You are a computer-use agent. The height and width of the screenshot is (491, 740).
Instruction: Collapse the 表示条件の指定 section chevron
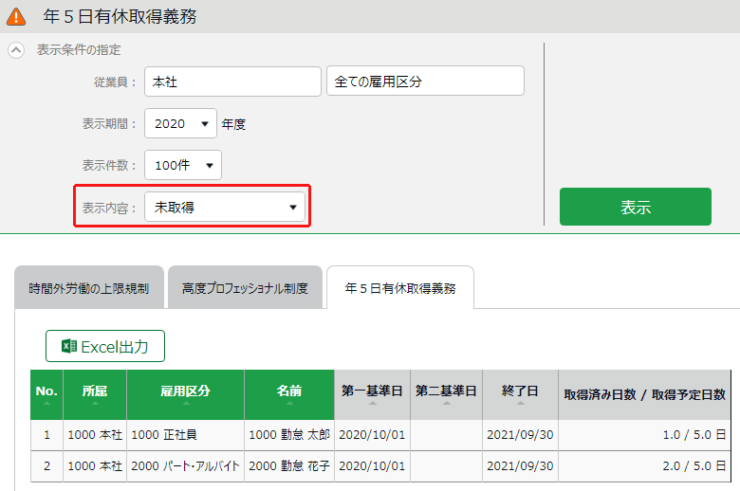(16, 50)
